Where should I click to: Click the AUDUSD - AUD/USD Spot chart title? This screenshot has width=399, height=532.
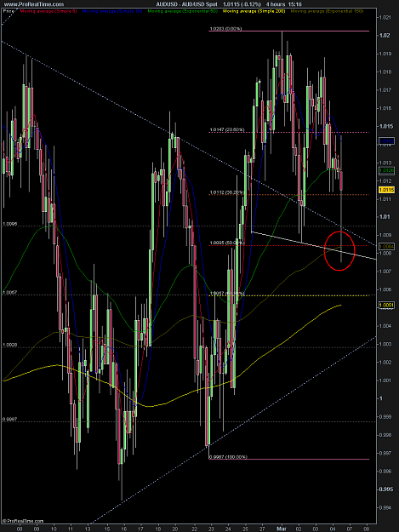[x=187, y=4]
